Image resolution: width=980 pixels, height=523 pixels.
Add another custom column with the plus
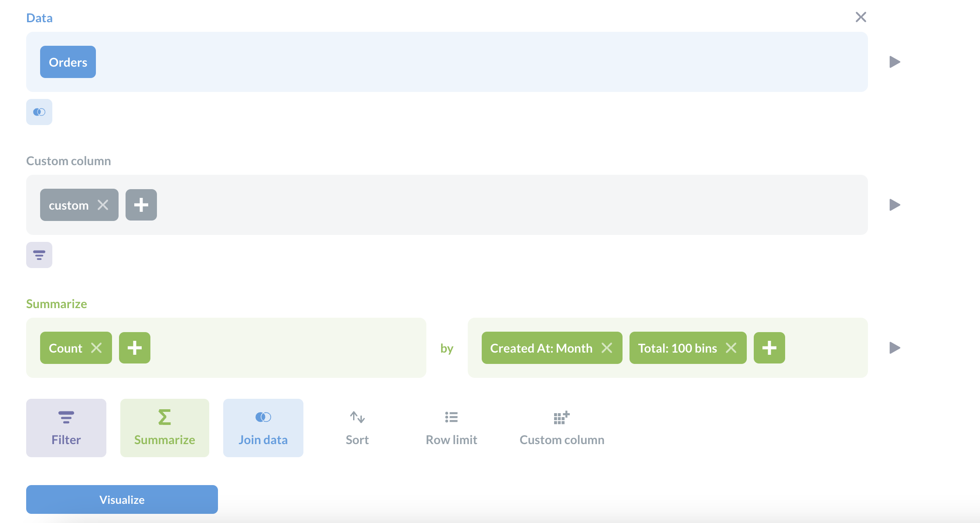point(141,204)
